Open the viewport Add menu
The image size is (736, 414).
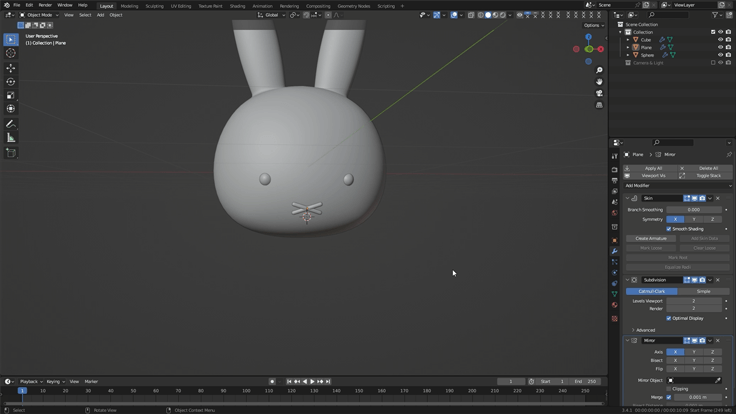[x=100, y=15]
